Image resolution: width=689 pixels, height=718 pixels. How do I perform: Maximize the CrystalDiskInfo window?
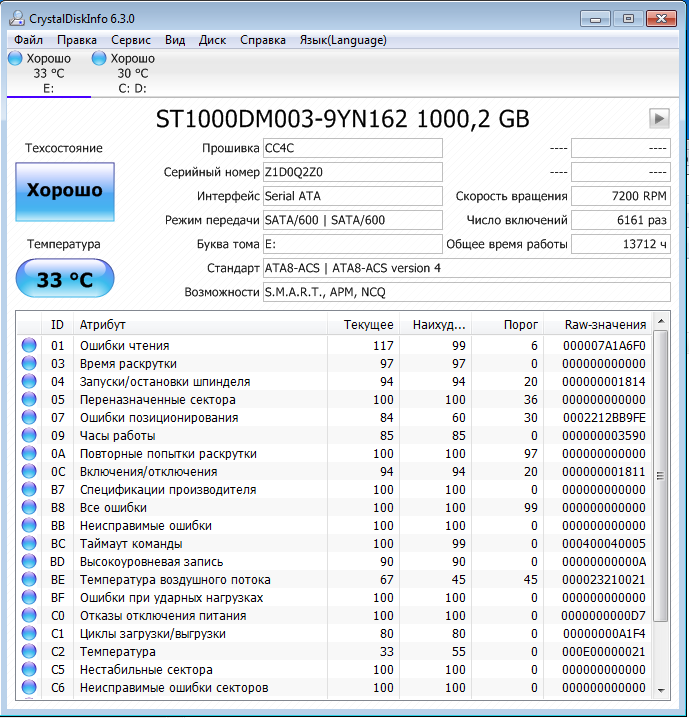point(628,19)
